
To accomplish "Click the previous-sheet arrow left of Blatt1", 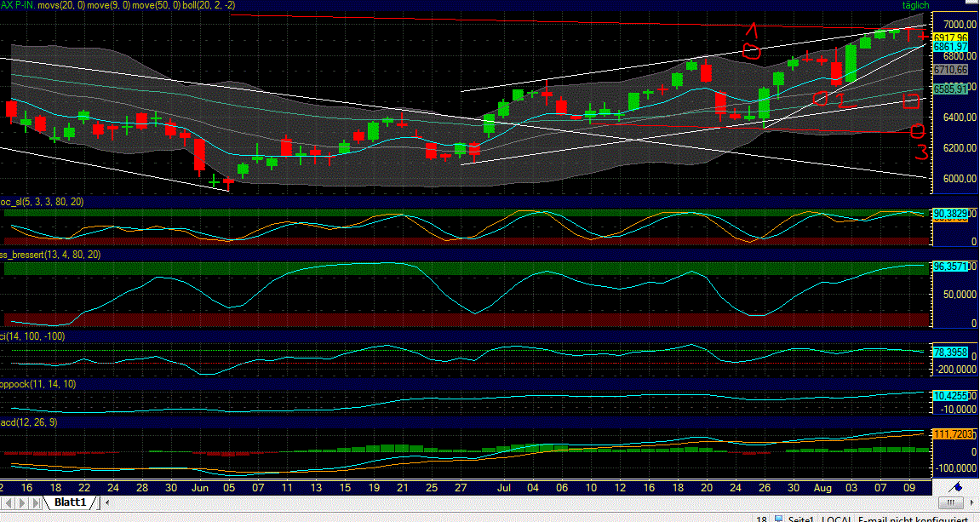I will (21, 502).
